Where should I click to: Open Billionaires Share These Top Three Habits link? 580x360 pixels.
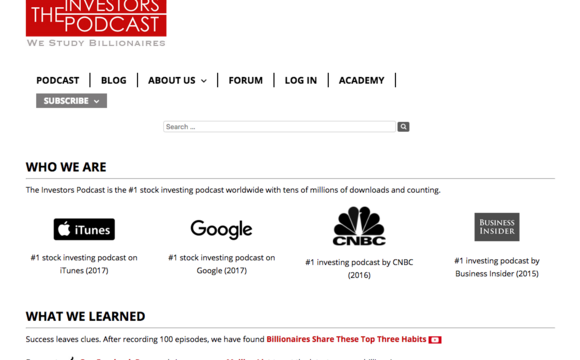pos(346,339)
